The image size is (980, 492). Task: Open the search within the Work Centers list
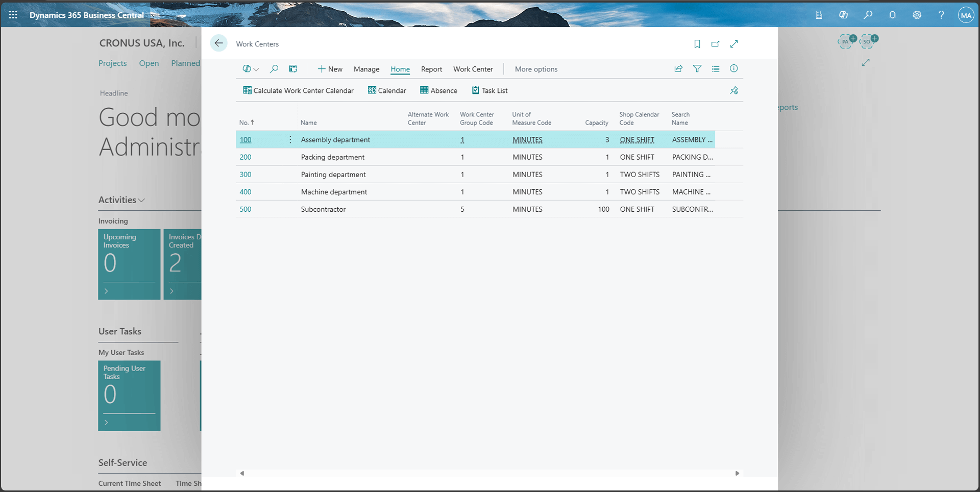[x=274, y=68]
